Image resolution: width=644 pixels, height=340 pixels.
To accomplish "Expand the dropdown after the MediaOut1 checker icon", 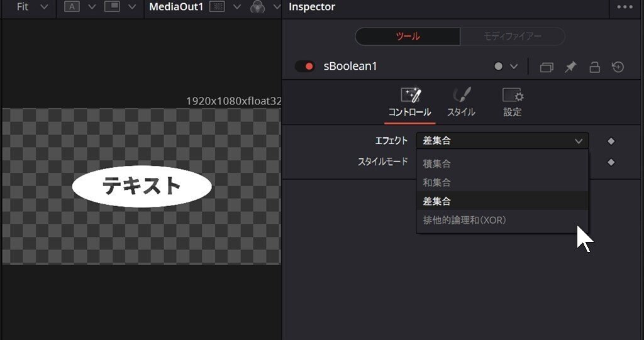I will 237,7.
